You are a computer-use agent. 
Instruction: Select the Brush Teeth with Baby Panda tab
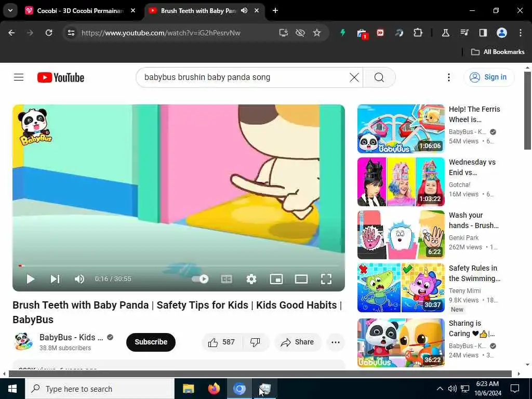coord(198,10)
